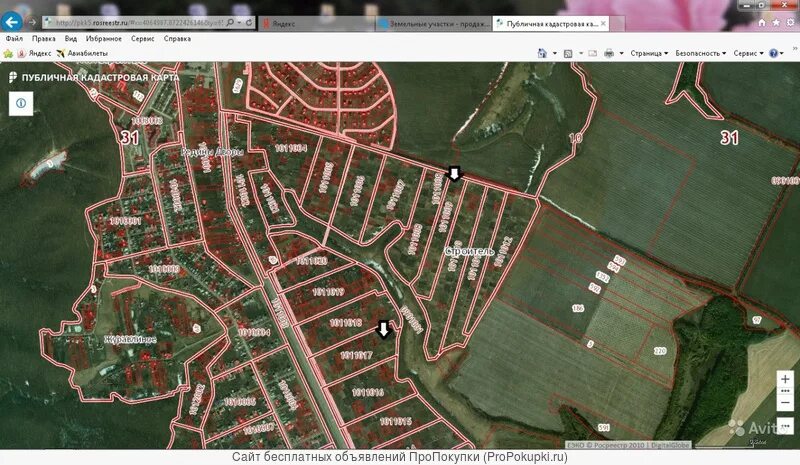
Task: Zoom in the map with the plus button
Action: 785,379
